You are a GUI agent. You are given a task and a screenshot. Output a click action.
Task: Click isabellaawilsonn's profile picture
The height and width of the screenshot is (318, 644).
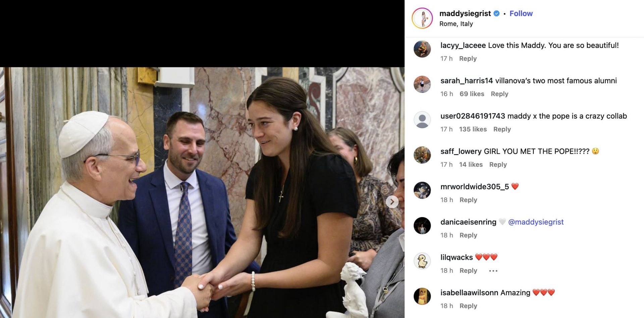click(x=422, y=297)
